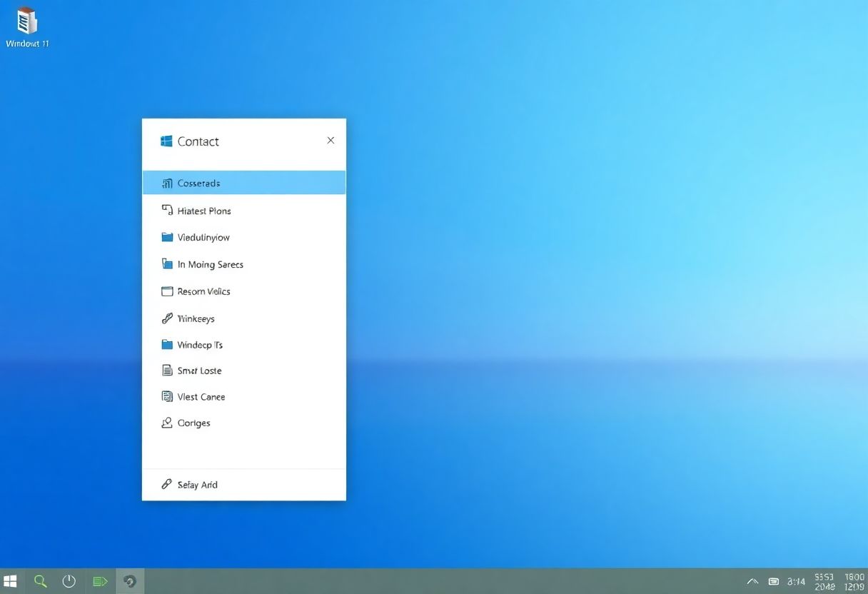Click the In Moing Sarecs folder icon
Screen dimensions: 868x594
pyautogui.click(x=168, y=264)
